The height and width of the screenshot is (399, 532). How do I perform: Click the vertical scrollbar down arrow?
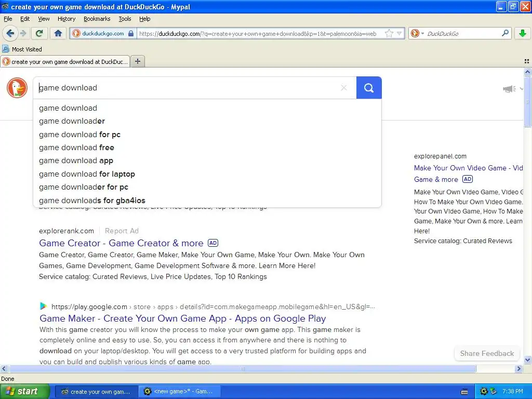pos(527,360)
